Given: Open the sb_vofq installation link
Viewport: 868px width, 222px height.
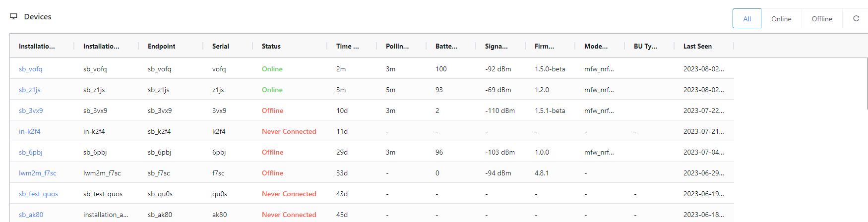Looking at the screenshot, I should tap(31, 69).
